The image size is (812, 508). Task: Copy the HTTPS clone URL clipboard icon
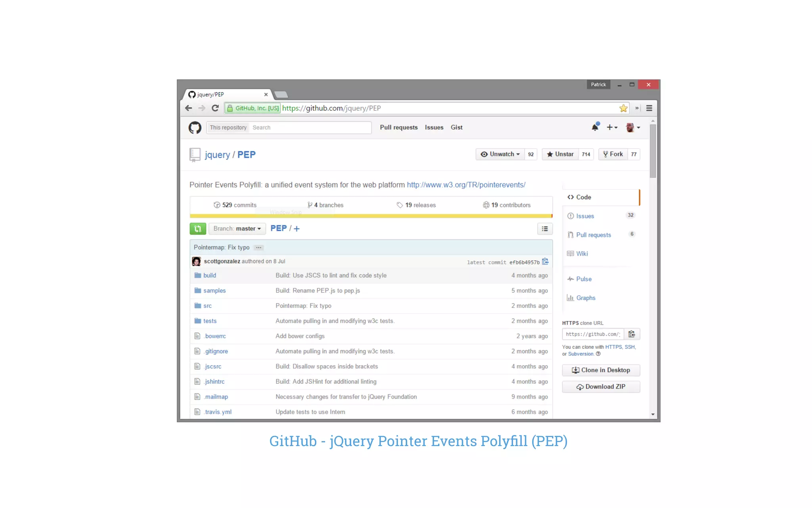pyautogui.click(x=632, y=334)
